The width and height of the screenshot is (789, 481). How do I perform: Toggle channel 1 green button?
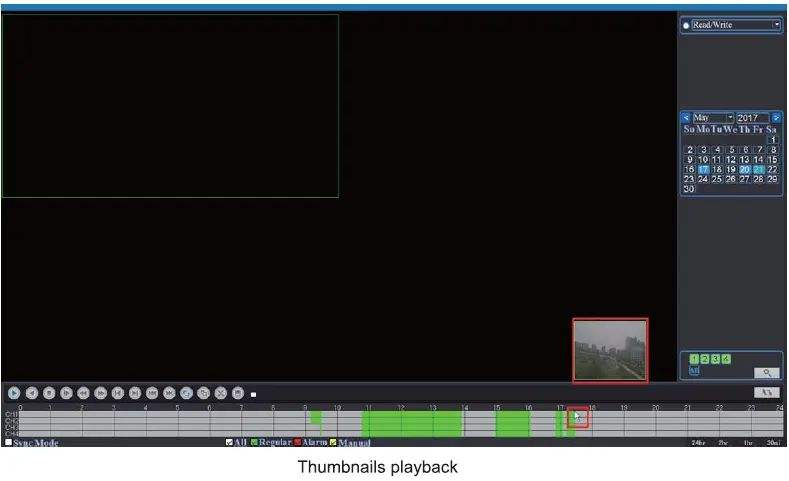coord(694,359)
